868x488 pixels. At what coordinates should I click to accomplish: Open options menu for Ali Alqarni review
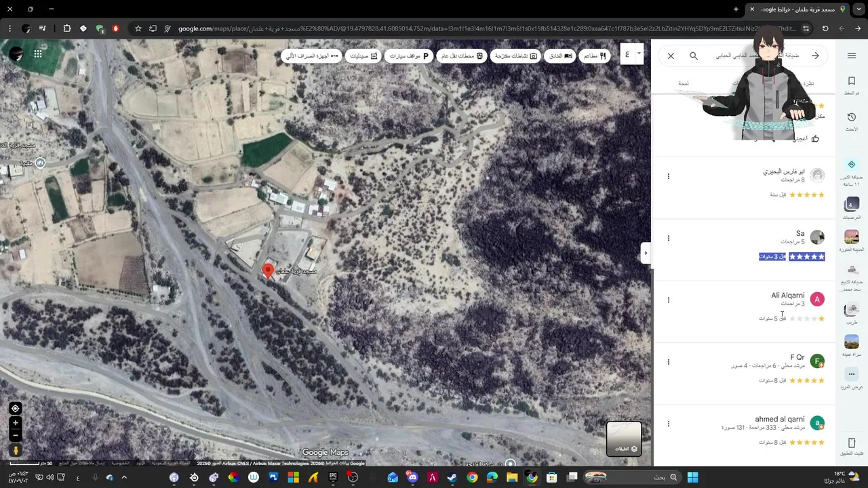[668, 300]
